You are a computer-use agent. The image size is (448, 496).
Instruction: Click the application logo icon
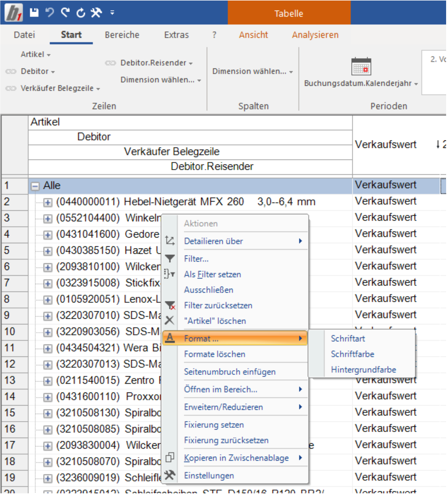(x=13, y=12)
